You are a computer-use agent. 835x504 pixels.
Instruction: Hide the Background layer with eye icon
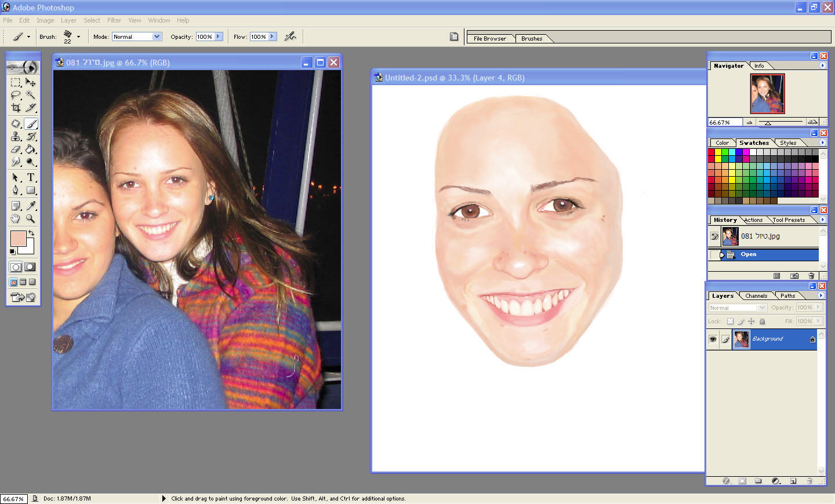(713, 339)
